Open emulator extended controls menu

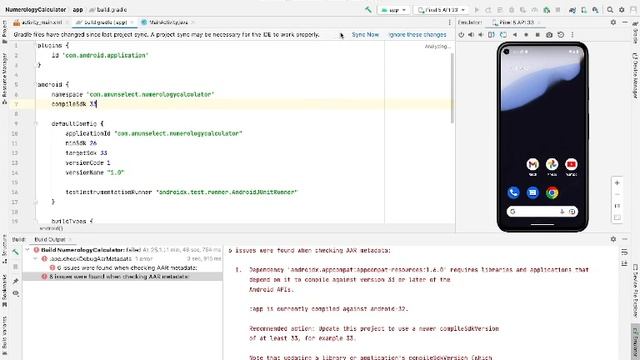pos(572,35)
